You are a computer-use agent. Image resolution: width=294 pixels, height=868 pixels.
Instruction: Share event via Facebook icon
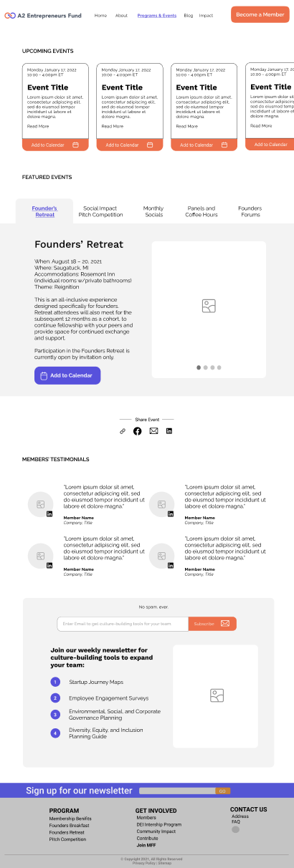pyautogui.click(x=138, y=431)
